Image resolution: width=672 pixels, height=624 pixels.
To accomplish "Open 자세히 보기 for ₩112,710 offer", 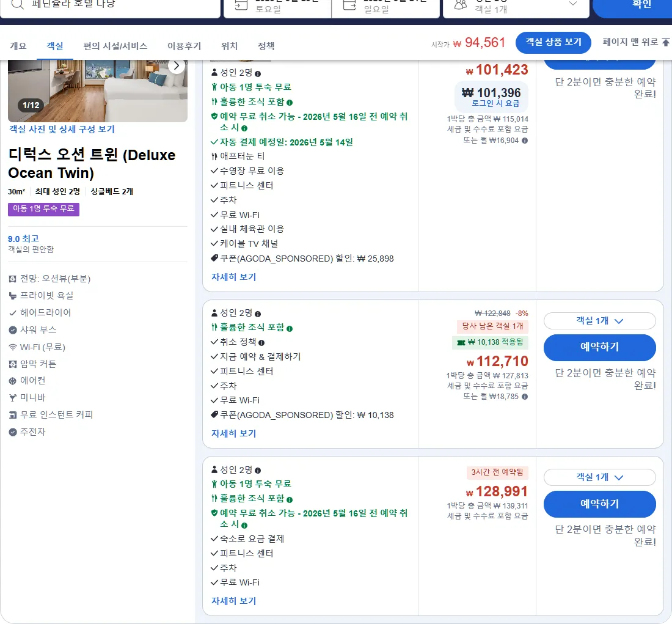I will [233, 433].
